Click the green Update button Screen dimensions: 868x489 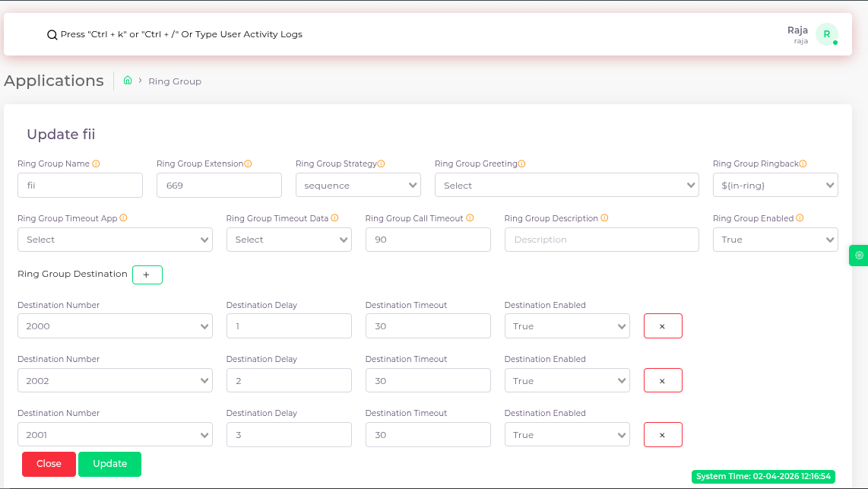click(109, 464)
